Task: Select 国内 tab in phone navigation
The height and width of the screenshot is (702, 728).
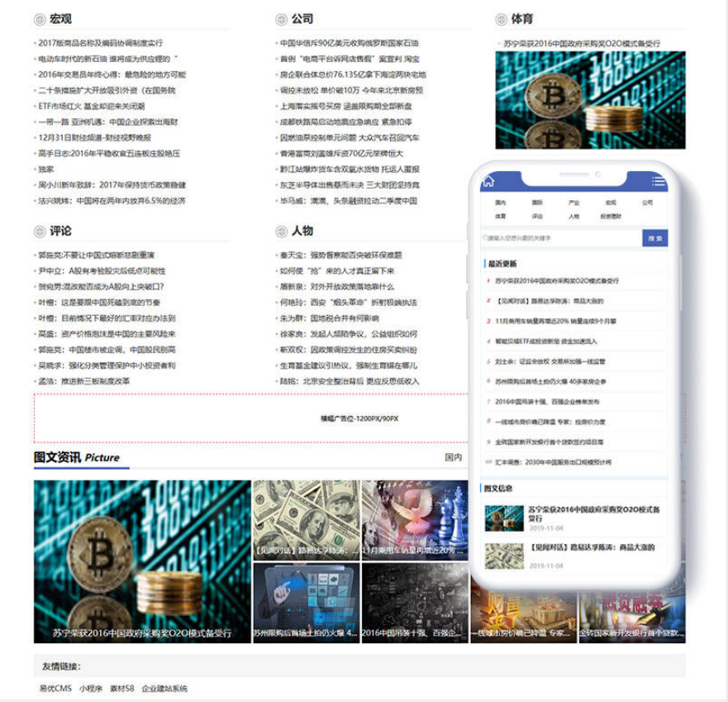Action: 500,202
